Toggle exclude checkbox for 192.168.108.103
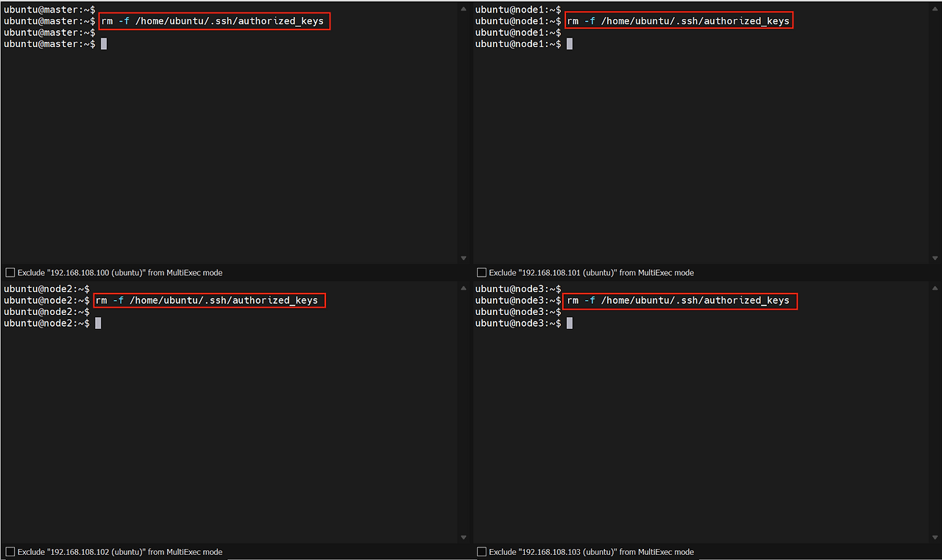The width and height of the screenshot is (942, 560). pyautogui.click(x=482, y=552)
